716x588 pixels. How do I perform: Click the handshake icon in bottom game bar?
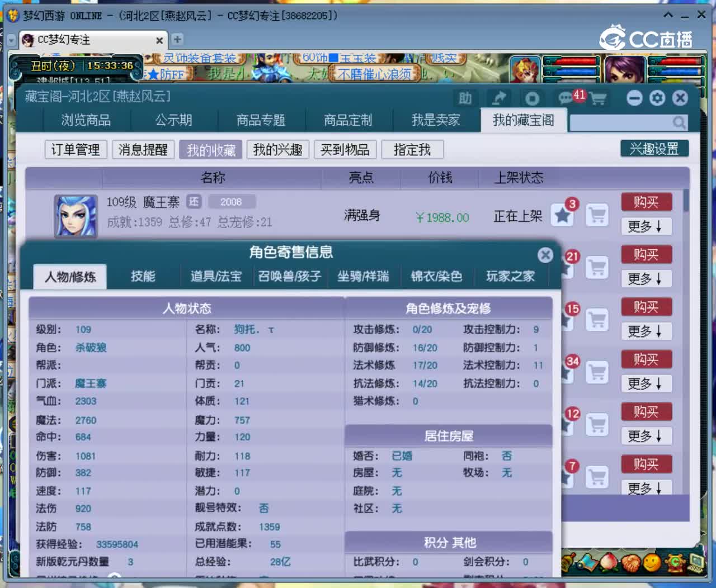click(x=631, y=562)
